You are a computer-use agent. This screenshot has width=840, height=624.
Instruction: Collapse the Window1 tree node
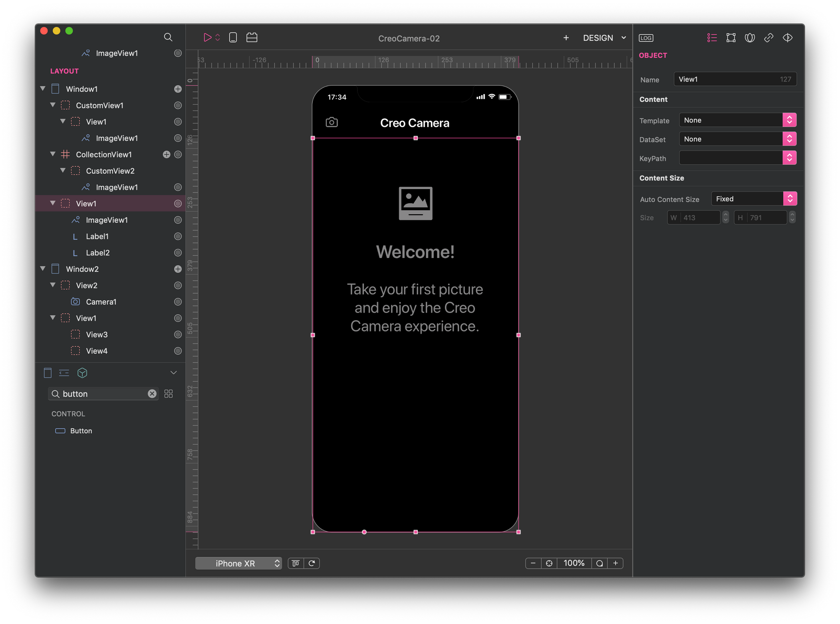[x=43, y=89]
